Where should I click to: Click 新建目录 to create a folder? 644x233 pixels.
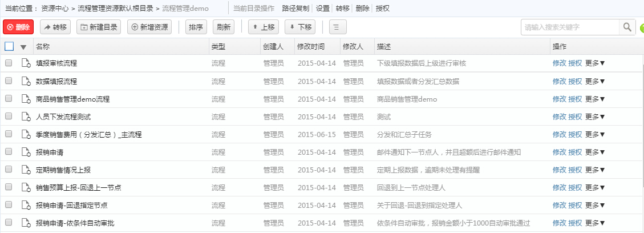coord(99,27)
